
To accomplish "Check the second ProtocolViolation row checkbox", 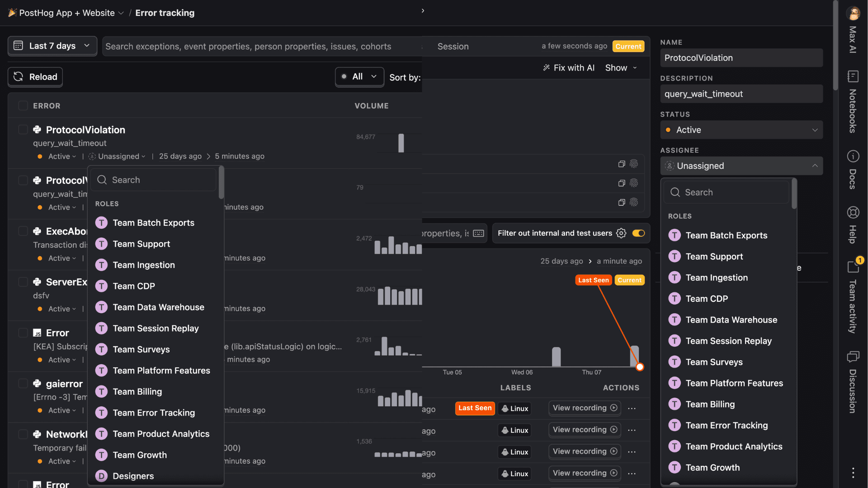I will pos(23,180).
